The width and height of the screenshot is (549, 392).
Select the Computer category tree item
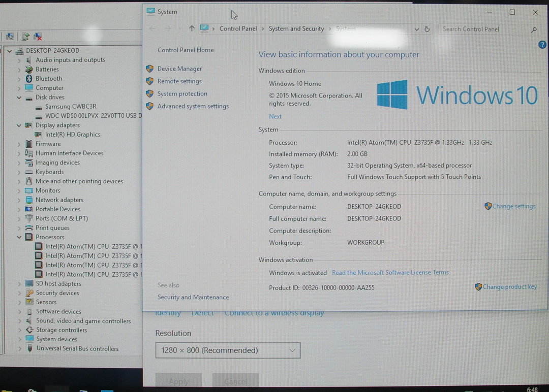(49, 88)
